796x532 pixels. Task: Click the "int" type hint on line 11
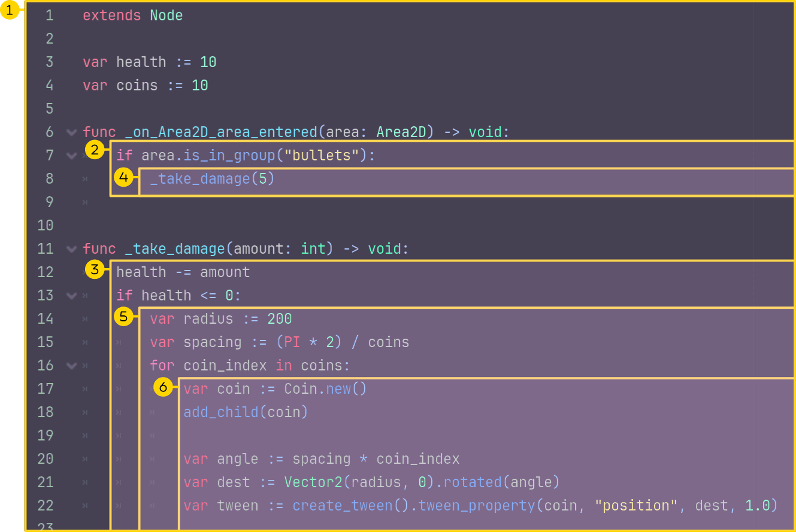click(313, 248)
